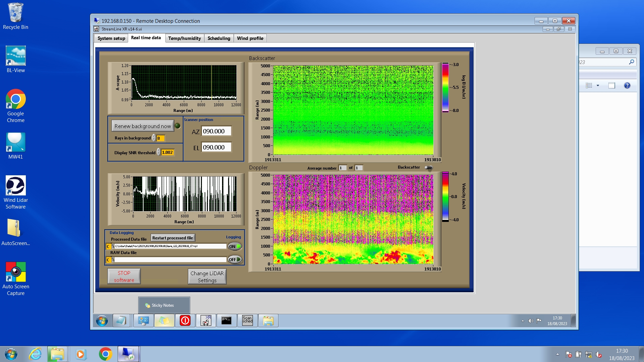Screen dimensions: 644x362
Task: Toggle the processed data Logging ON switch
Action: tap(235, 246)
